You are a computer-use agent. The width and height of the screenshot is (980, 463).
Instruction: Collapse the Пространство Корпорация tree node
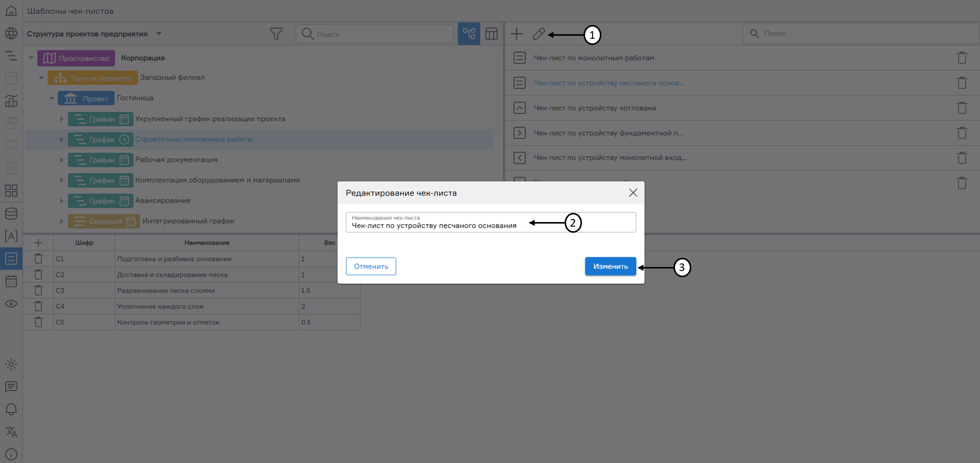tap(31, 58)
